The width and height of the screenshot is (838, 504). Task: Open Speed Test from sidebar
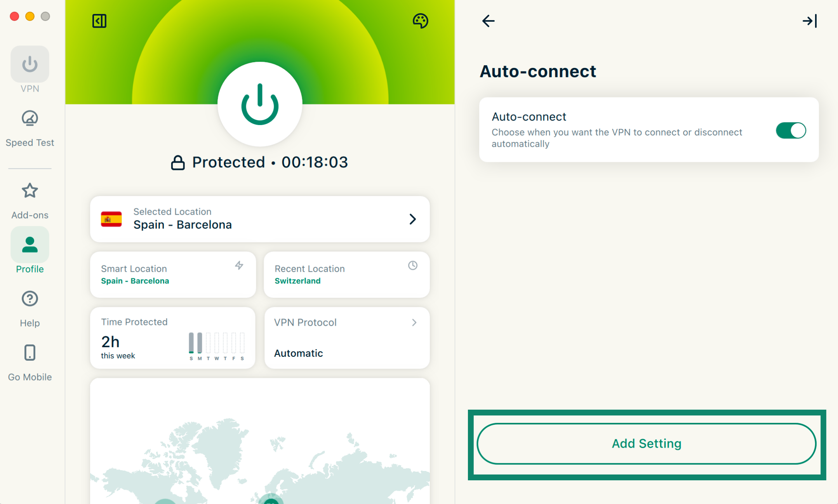tap(30, 128)
